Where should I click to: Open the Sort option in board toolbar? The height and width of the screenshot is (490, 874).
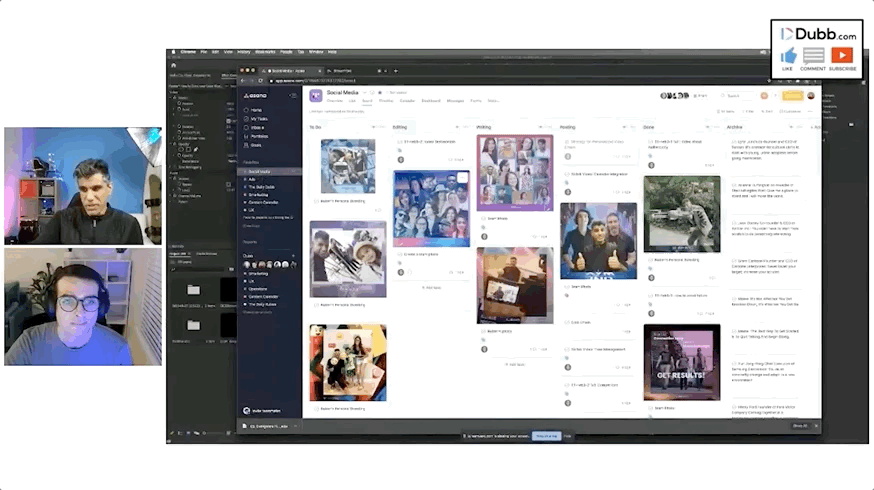click(x=768, y=111)
